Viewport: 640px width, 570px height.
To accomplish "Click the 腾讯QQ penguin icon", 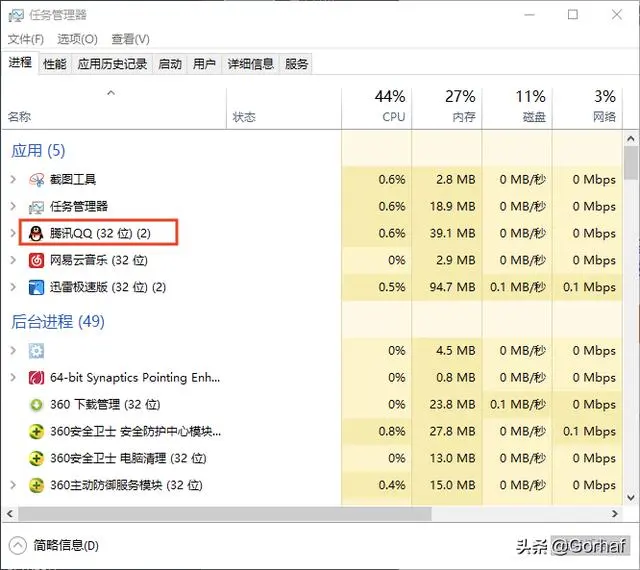I will click(x=36, y=234).
